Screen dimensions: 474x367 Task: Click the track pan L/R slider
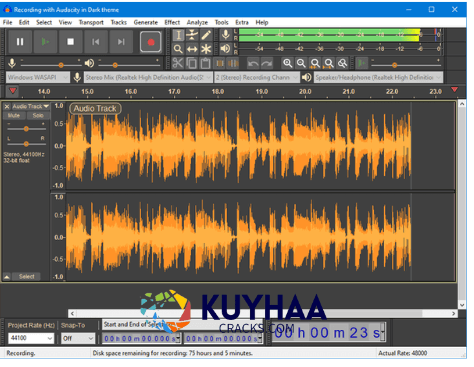[26, 144]
